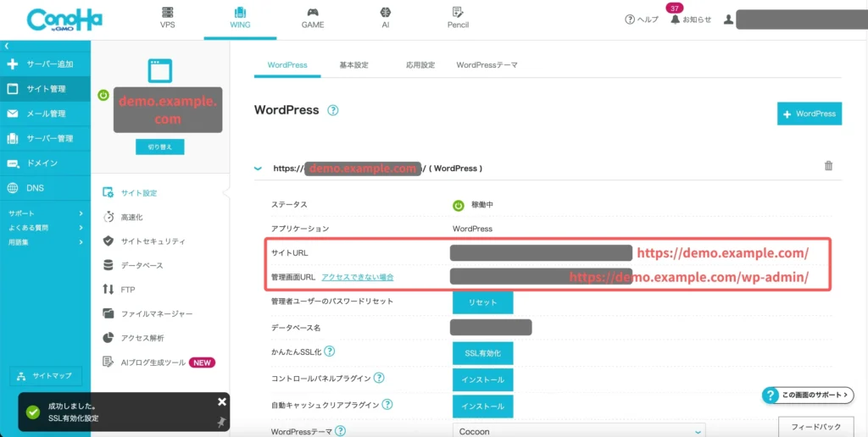Click the ConoHa by GMO logo
Screen dimensions: 868x437
64,20
